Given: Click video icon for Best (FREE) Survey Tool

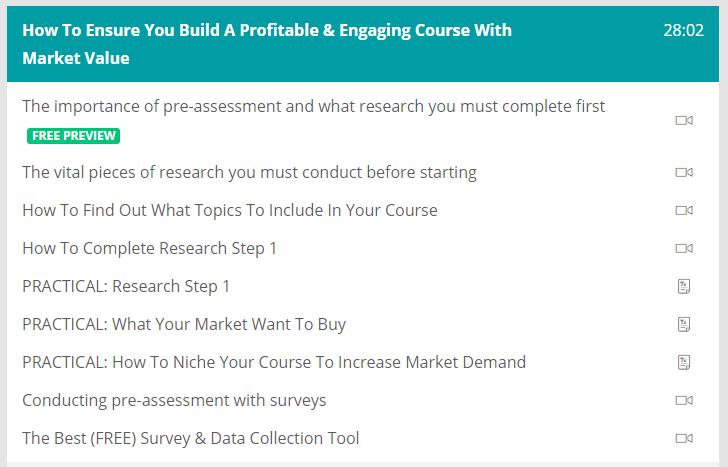Looking at the screenshot, I should coord(684,438).
